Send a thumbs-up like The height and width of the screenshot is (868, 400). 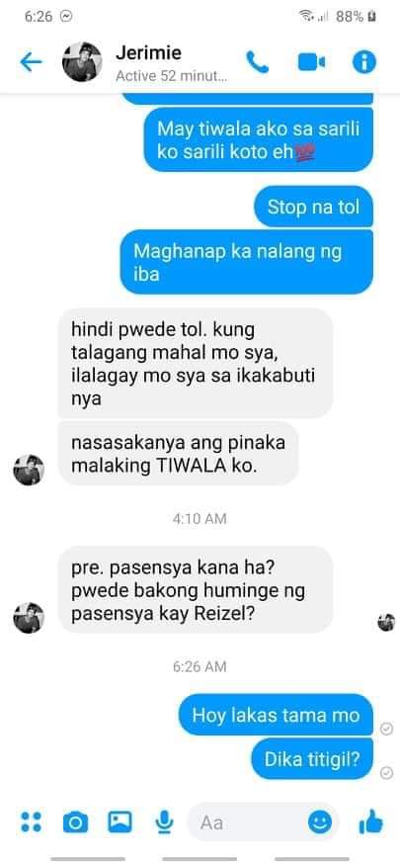click(370, 822)
